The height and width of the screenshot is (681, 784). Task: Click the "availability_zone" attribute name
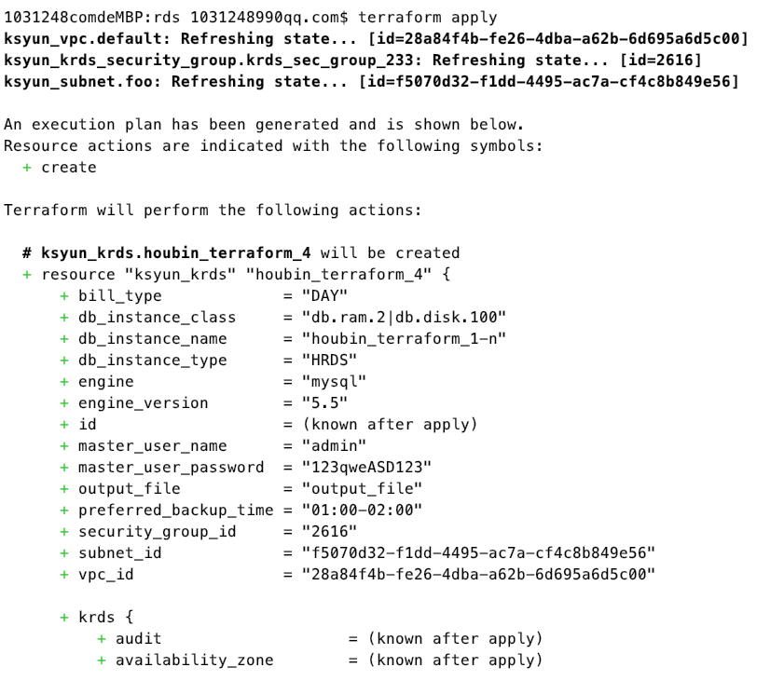click(194, 661)
